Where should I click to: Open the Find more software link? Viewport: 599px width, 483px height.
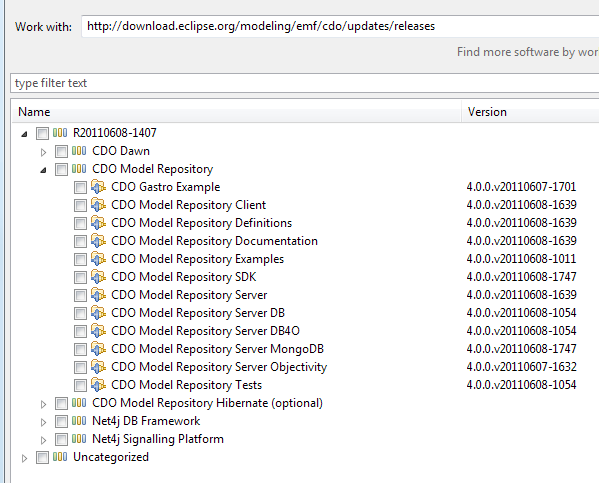(528, 52)
